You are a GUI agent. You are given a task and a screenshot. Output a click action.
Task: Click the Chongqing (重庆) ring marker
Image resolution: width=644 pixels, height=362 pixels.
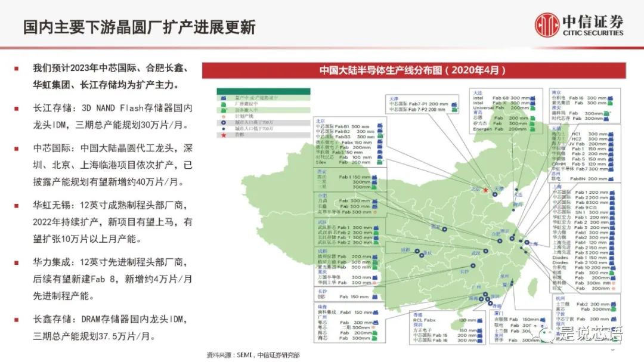(x=422, y=256)
